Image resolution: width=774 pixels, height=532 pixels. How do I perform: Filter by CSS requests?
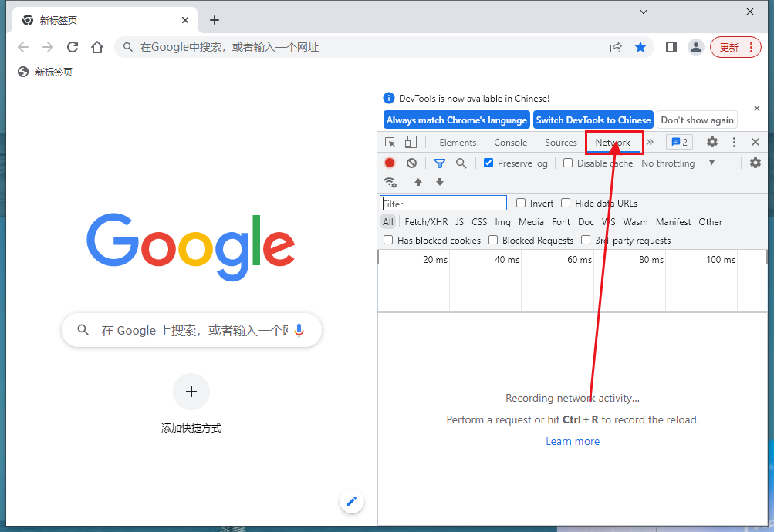[x=479, y=222]
